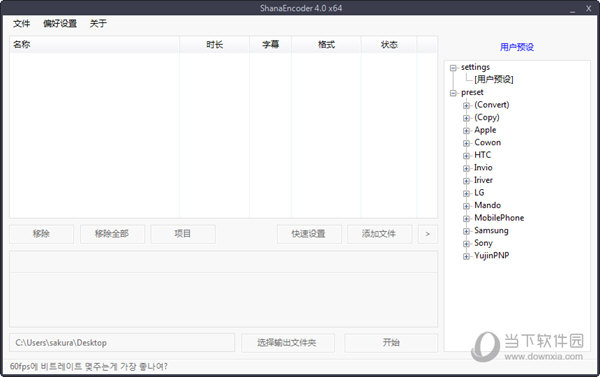Image resolution: width=600 pixels, height=377 pixels.
Task: Click the 移除 button
Action: coord(41,234)
